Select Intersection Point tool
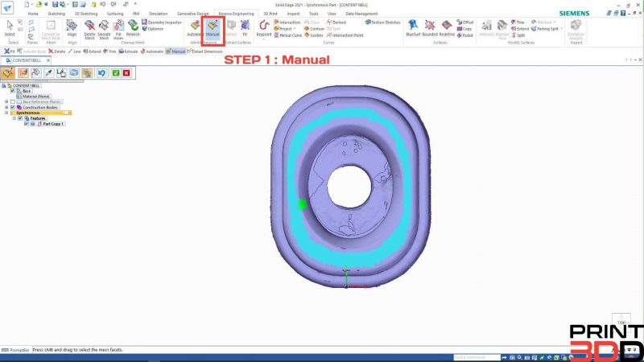Image resolution: width=644 pixels, height=362 pixels. click(x=345, y=35)
